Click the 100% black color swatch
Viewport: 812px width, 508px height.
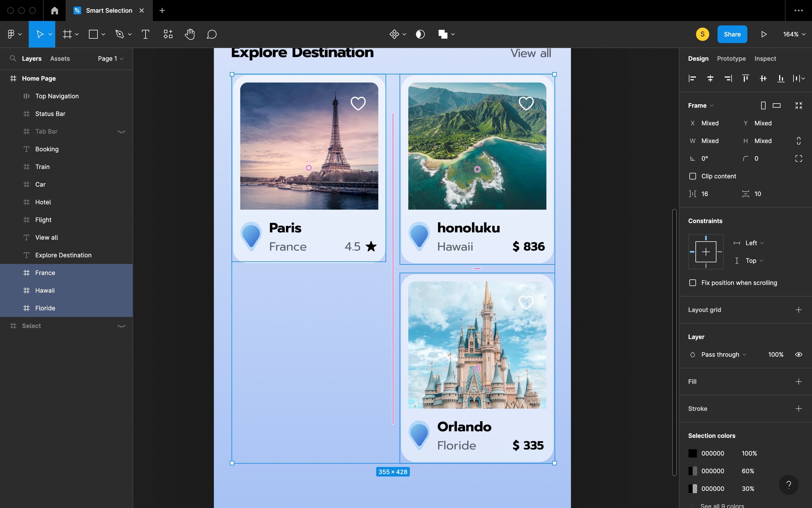693,453
